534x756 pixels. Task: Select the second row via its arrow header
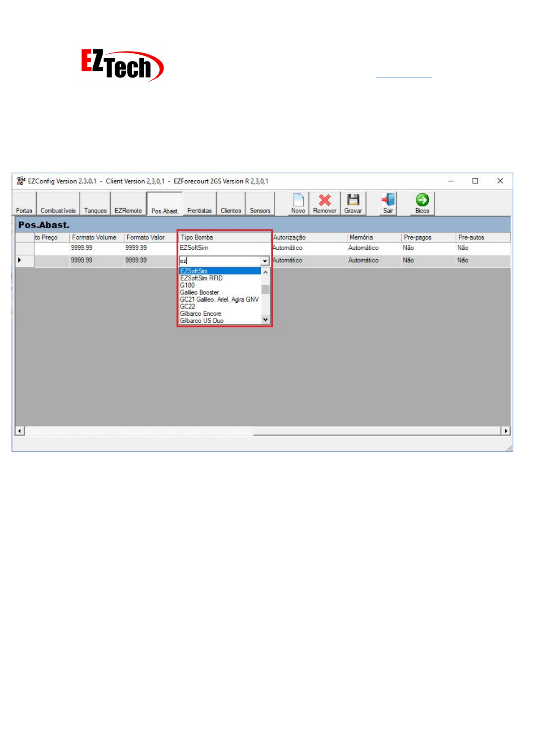25,261
